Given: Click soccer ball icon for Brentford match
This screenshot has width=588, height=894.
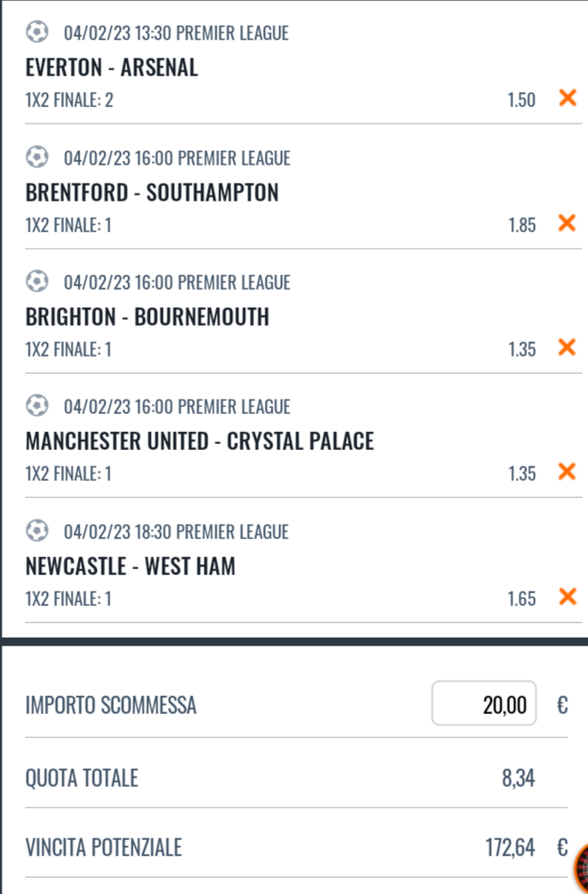Looking at the screenshot, I should point(37,158).
